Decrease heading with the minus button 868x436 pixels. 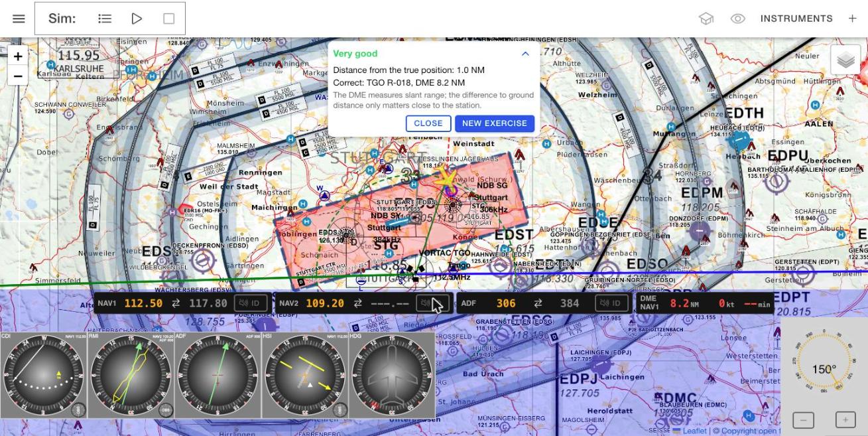(804, 420)
